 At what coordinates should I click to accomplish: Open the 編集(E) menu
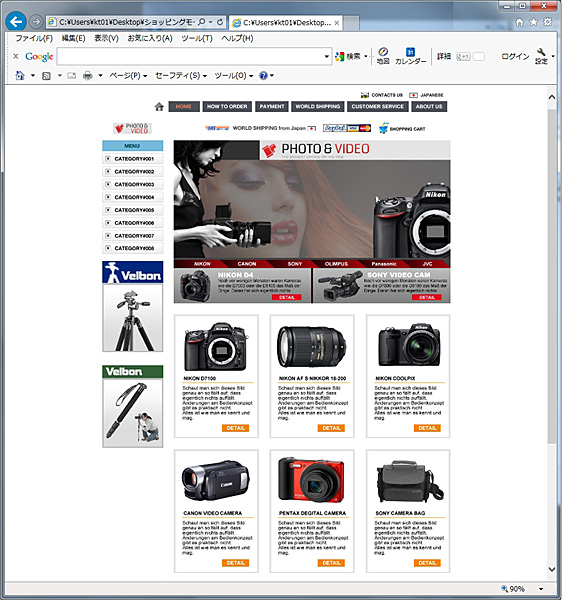[x=73, y=38]
